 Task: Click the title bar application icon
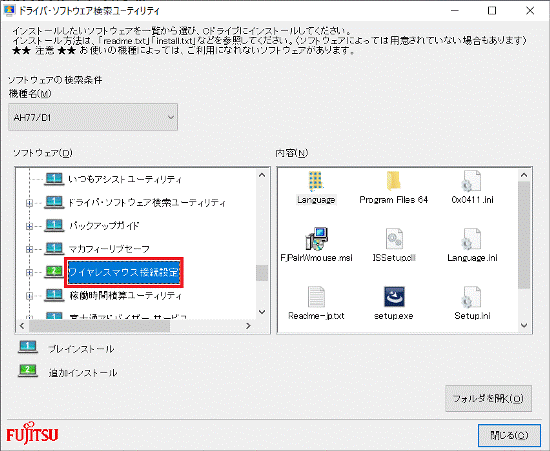tap(9, 11)
